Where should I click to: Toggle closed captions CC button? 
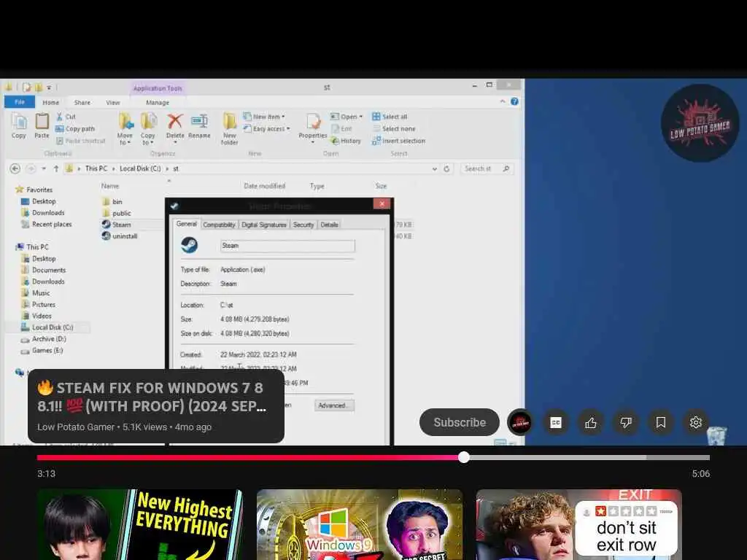tap(555, 422)
